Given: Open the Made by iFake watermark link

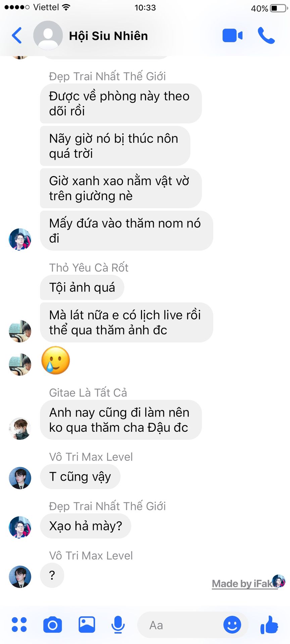Looking at the screenshot, I should point(245,584).
